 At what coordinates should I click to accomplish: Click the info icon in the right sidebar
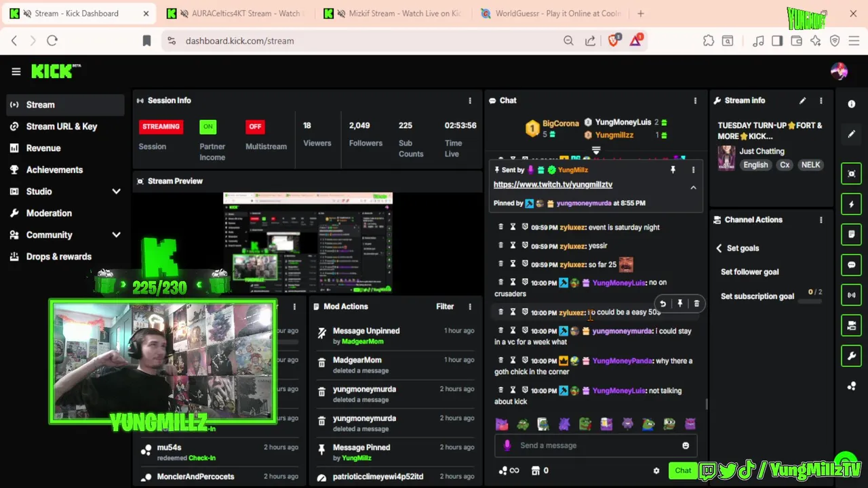852,104
